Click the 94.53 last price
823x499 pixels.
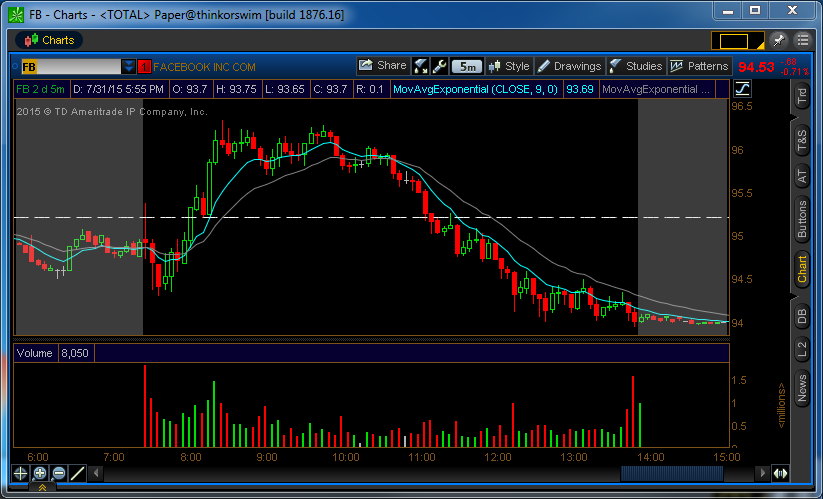tap(756, 67)
